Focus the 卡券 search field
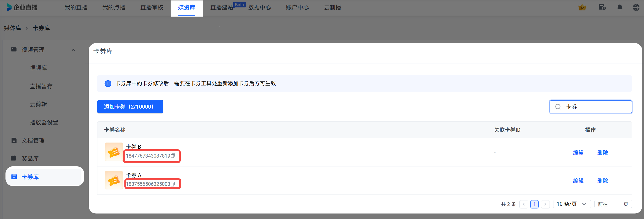644x219 pixels. pos(590,107)
